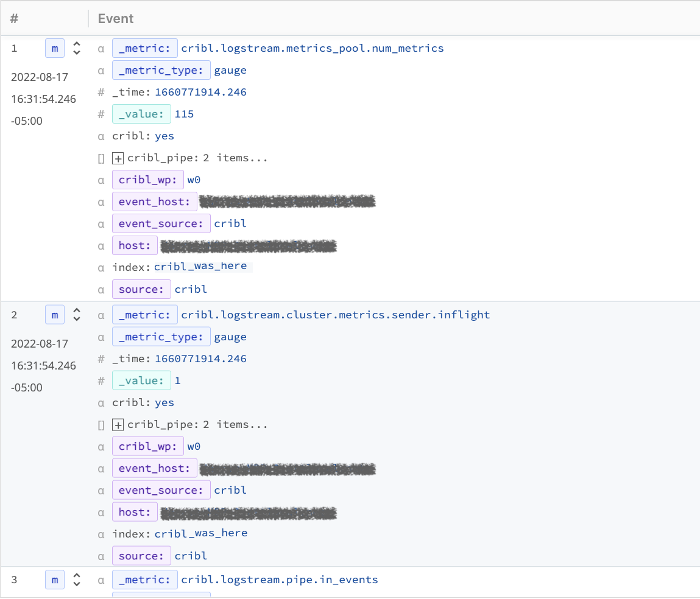This screenshot has width=700, height=599.
Task: Click the cribl_wp field tag in event 1
Action: (147, 180)
